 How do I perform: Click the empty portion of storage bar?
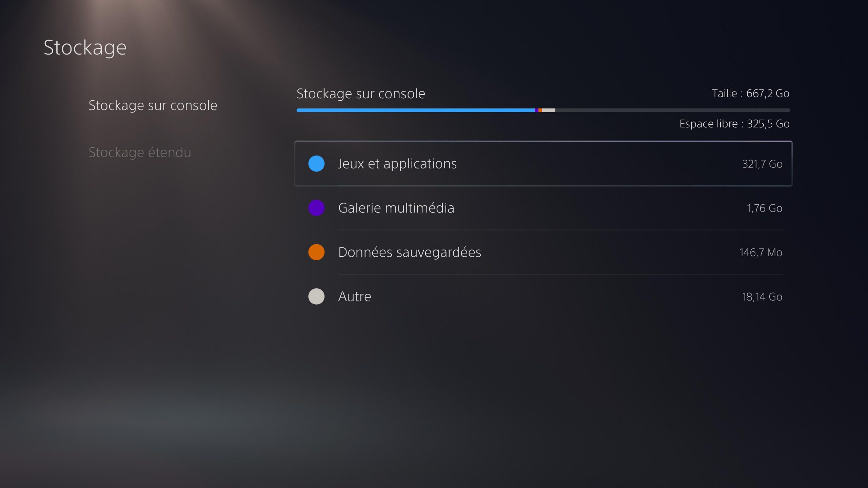671,110
